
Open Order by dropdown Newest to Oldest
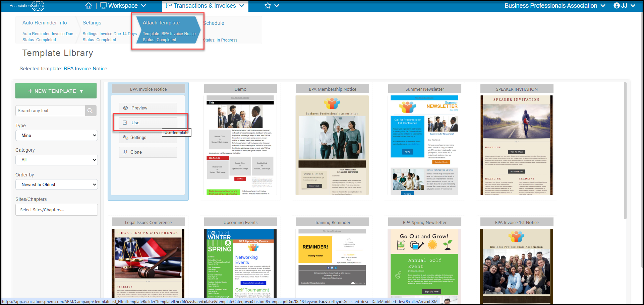[57, 184]
